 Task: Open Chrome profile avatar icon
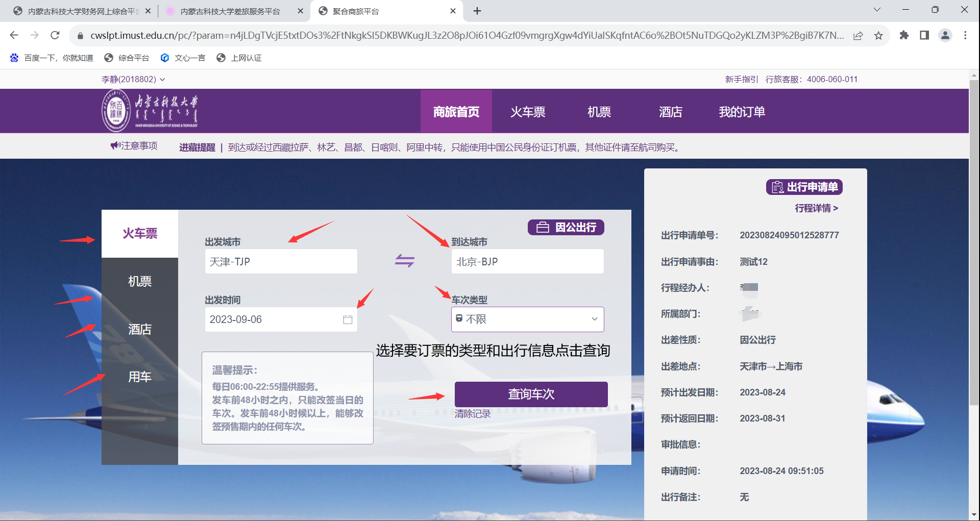[x=945, y=35]
